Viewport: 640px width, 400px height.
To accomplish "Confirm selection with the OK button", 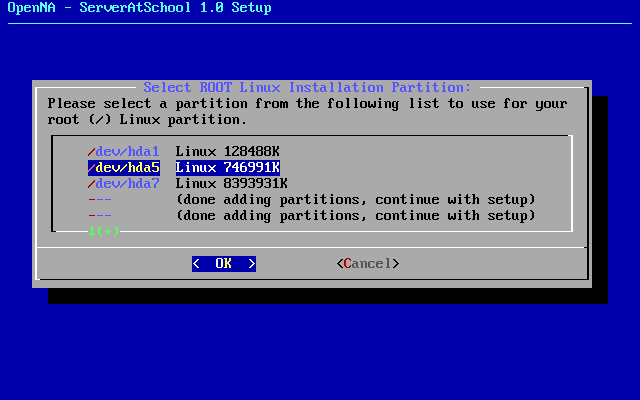I will (224, 264).
